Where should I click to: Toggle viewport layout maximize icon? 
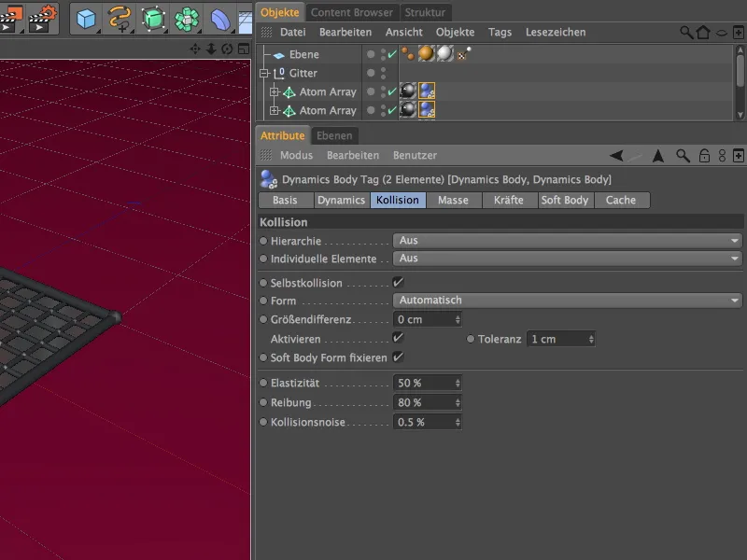coord(244,49)
